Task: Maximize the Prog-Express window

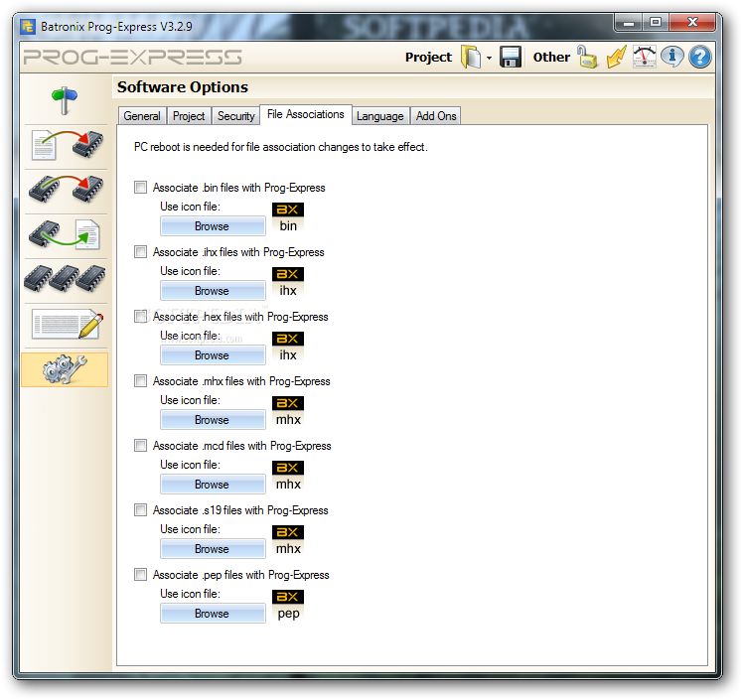Action: pos(656,22)
